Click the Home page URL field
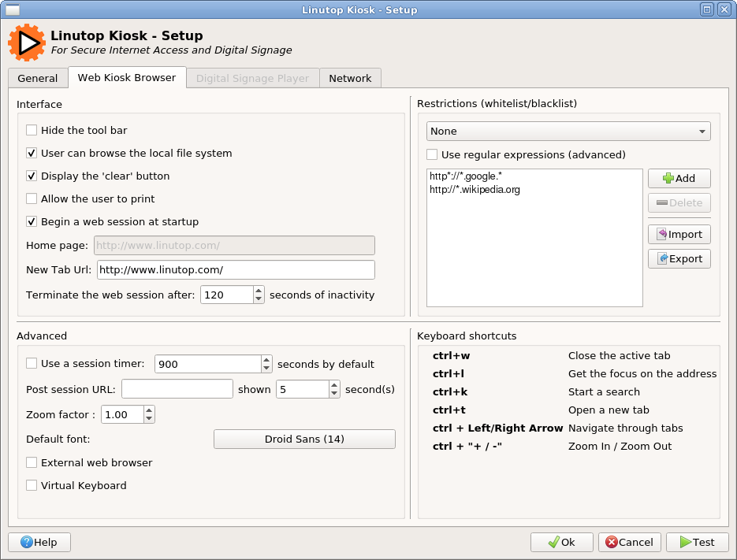This screenshot has height=560, width=737. [x=235, y=245]
